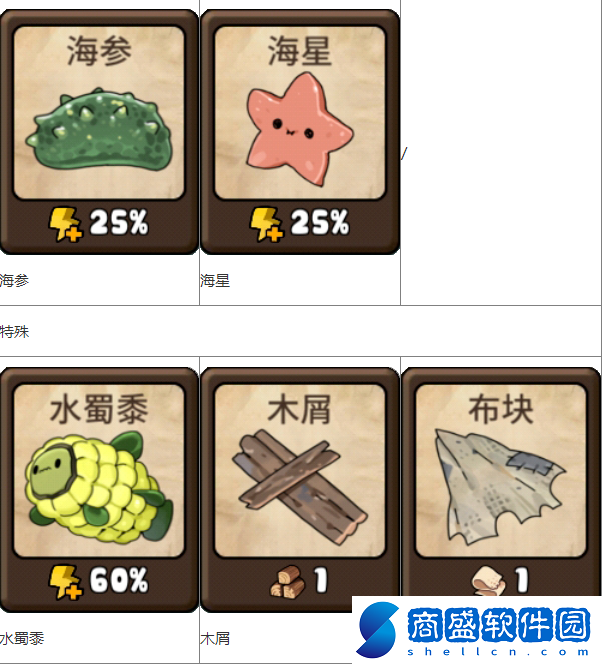This screenshot has width=602, height=664.
Task: Click the lightning energy icon under 海星
Action: (266, 224)
